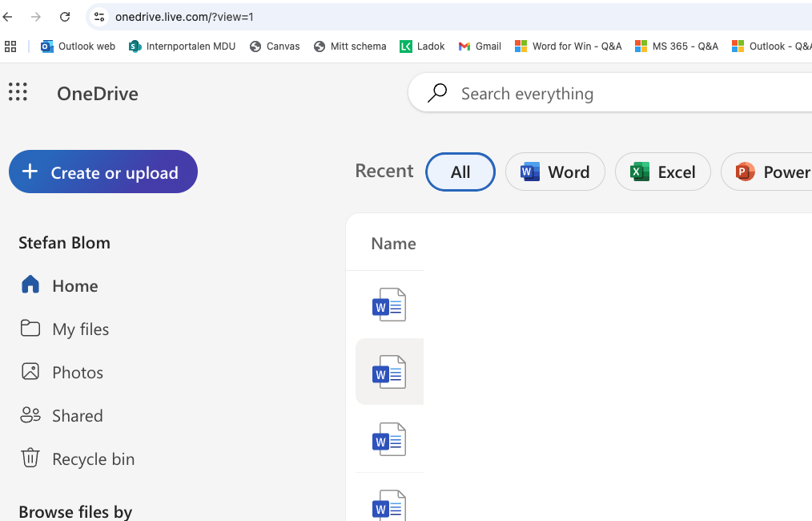Image resolution: width=812 pixels, height=521 pixels.
Task: Click the OneDrive title
Action: click(98, 94)
